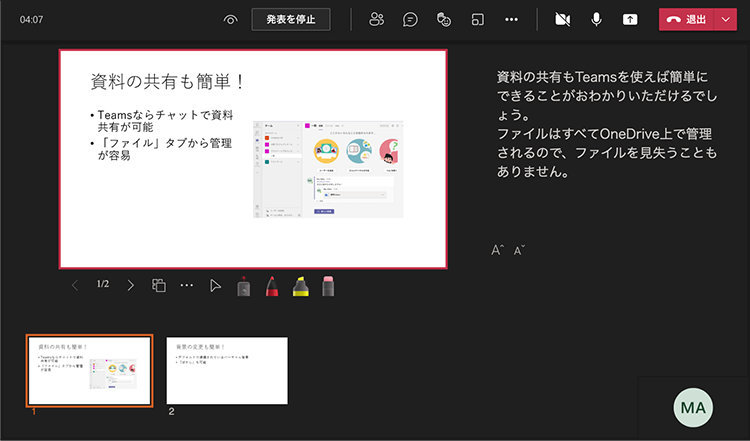Turn the camera on

(562, 20)
